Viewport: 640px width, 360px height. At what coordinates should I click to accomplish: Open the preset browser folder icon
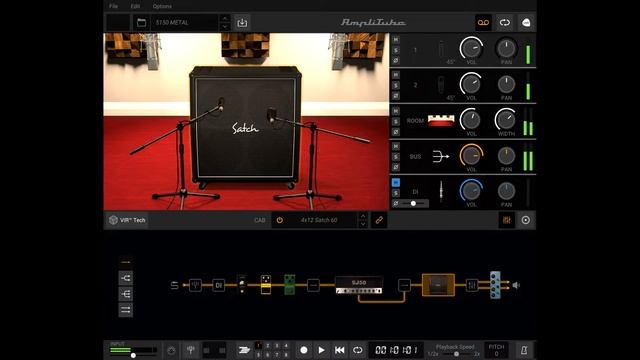(x=141, y=22)
